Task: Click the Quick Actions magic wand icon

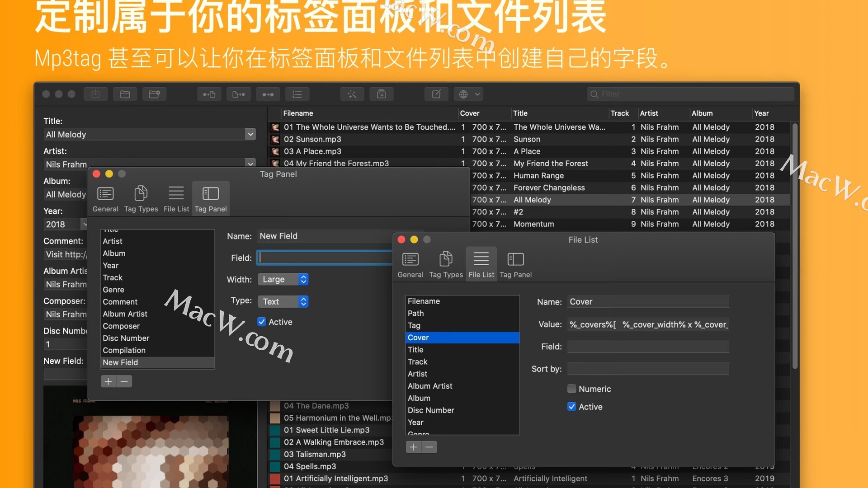Action: tap(352, 94)
